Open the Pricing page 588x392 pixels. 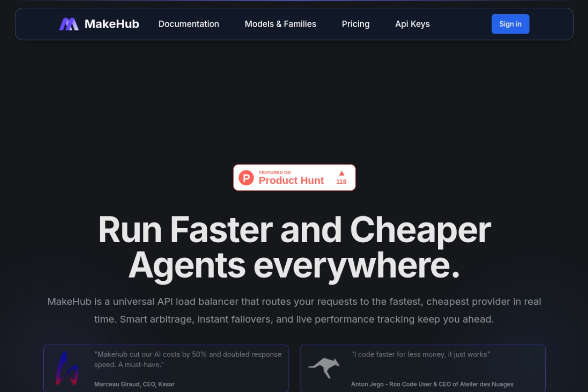click(x=356, y=24)
